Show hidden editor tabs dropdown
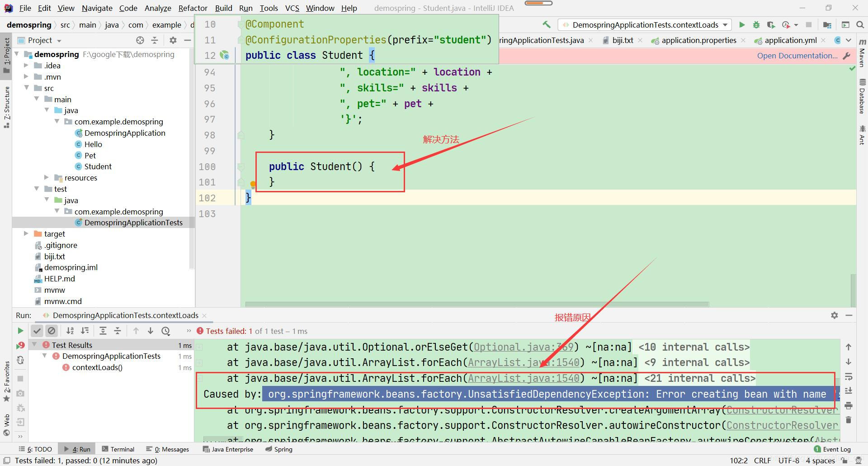The image size is (868, 466). [849, 40]
